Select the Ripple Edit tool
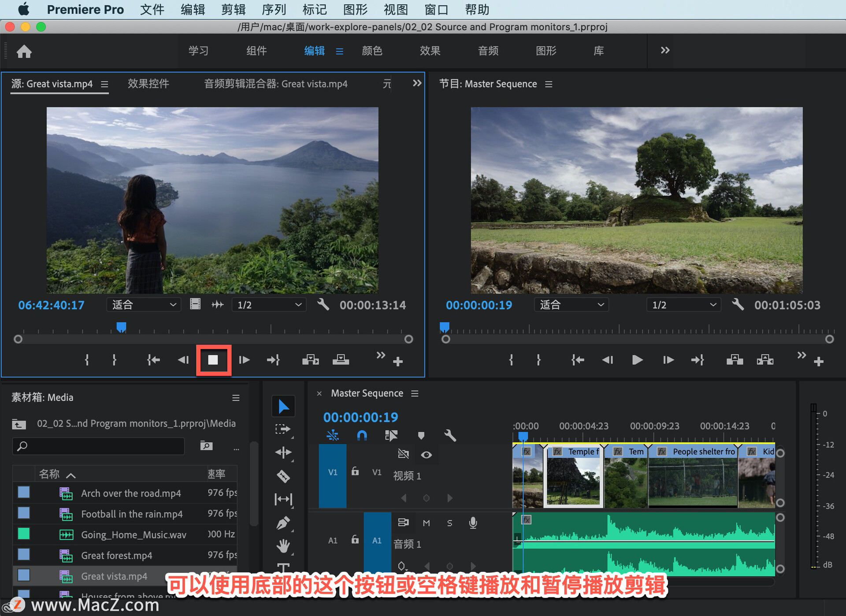This screenshot has width=846, height=616. (x=283, y=453)
